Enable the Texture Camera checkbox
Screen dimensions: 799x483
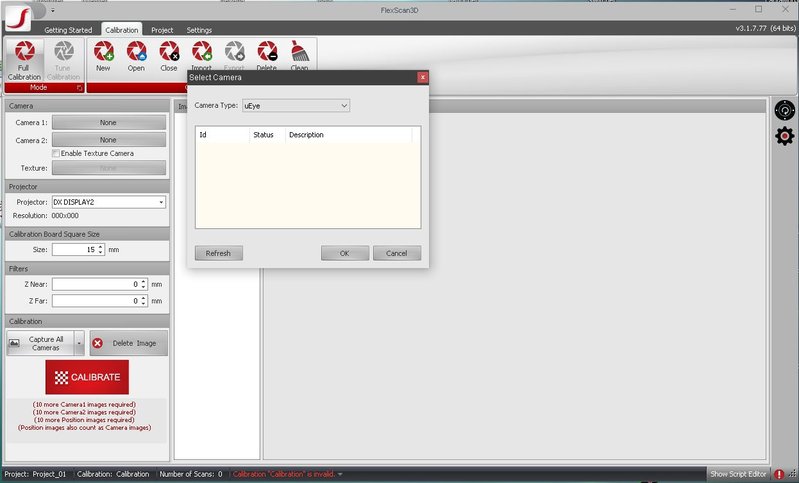pyautogui.click(x=56, y=153)
